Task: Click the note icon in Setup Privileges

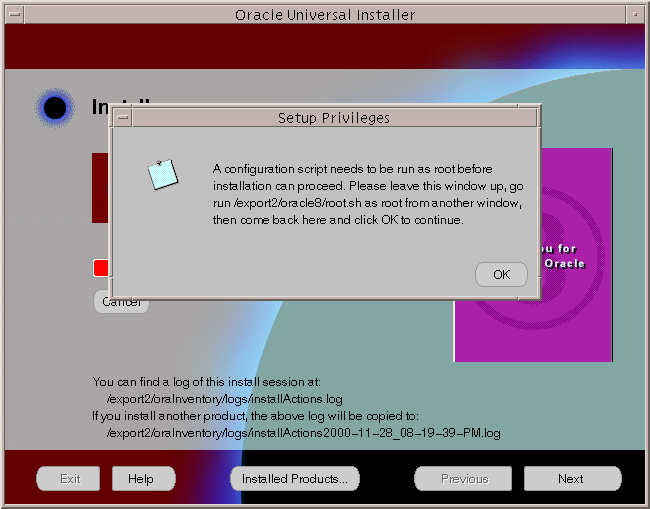Action: (163, 175)
